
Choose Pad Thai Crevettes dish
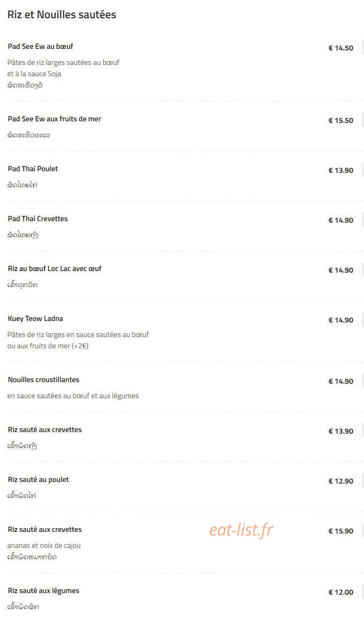tap(38, 218)
